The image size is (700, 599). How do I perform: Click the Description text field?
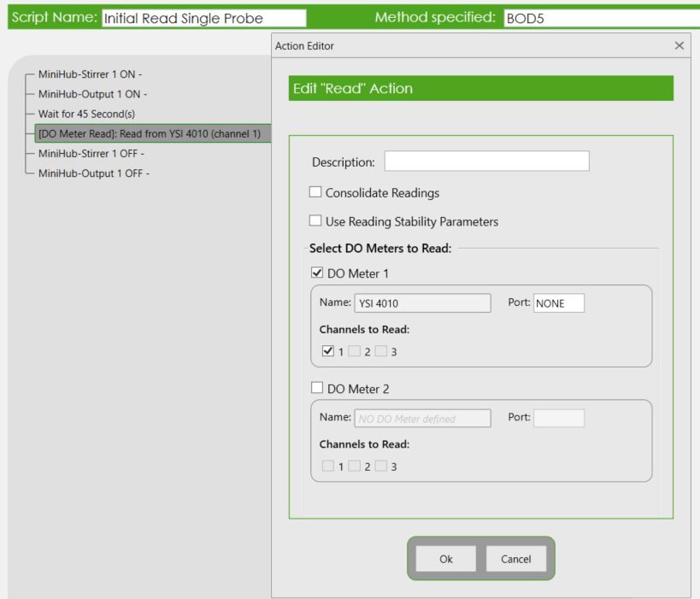(486, 161)
